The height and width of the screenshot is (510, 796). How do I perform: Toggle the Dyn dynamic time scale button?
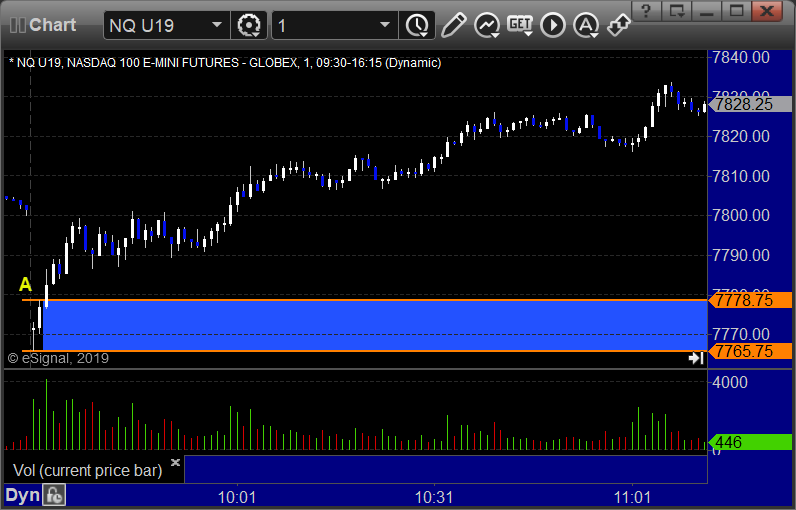click(22, 495)
